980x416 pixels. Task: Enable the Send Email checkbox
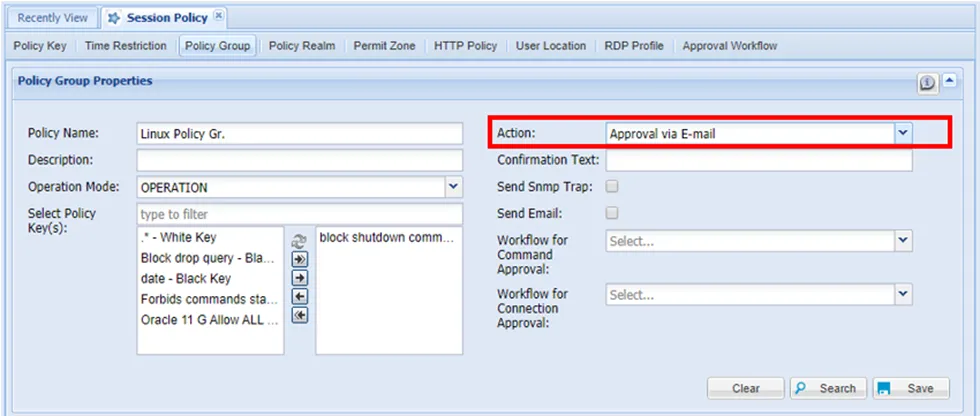click(612, 213)
